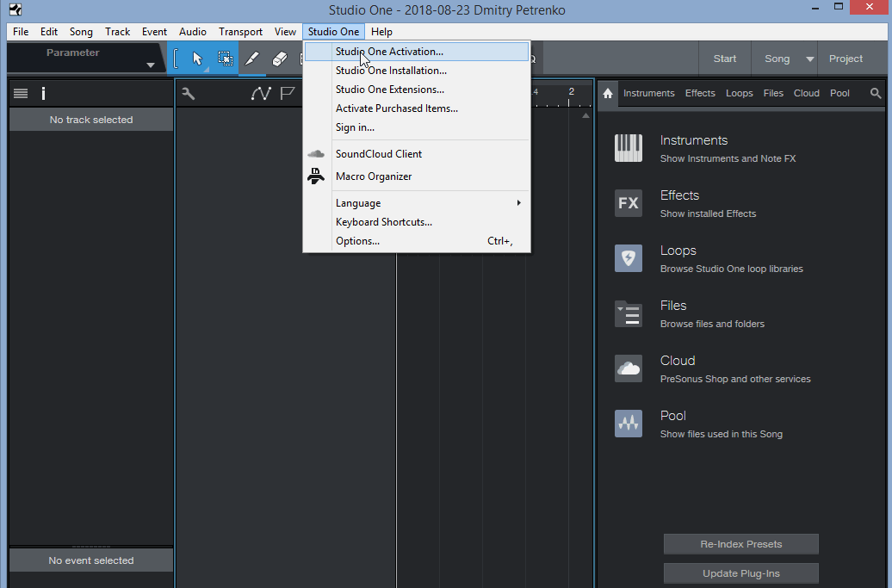Open the Parameter dropdown arrow

pos(150,65)
